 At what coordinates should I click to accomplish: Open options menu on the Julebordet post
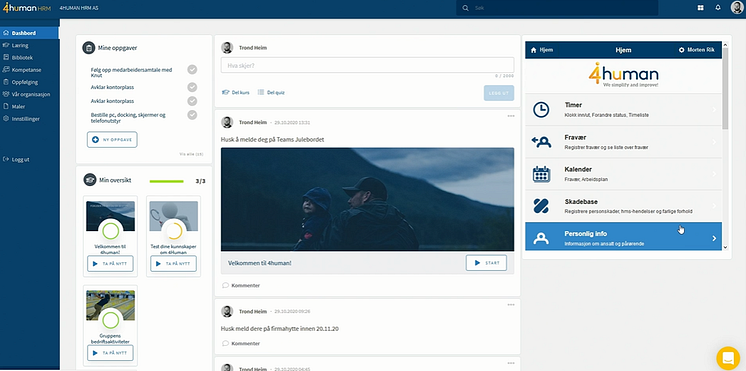[511, 116]
